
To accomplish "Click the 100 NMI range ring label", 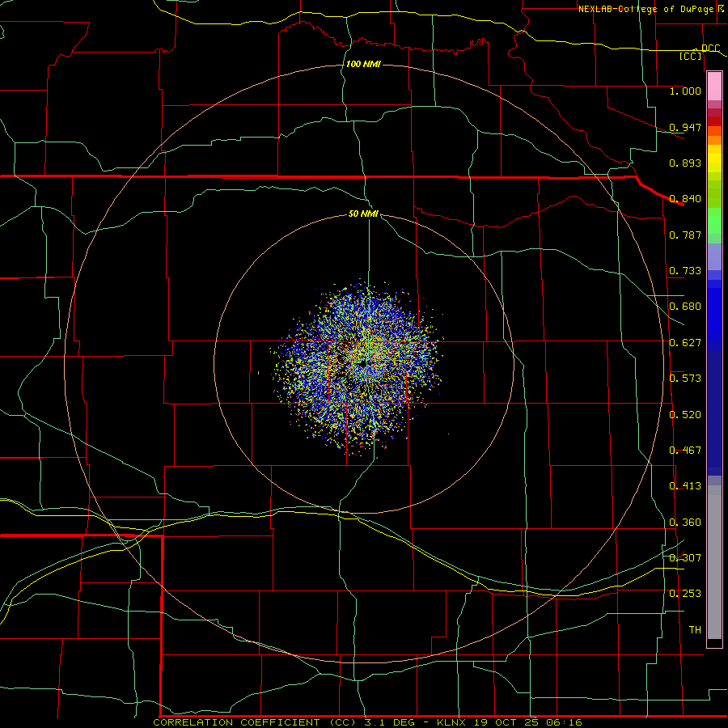I will tap(363, 64).
